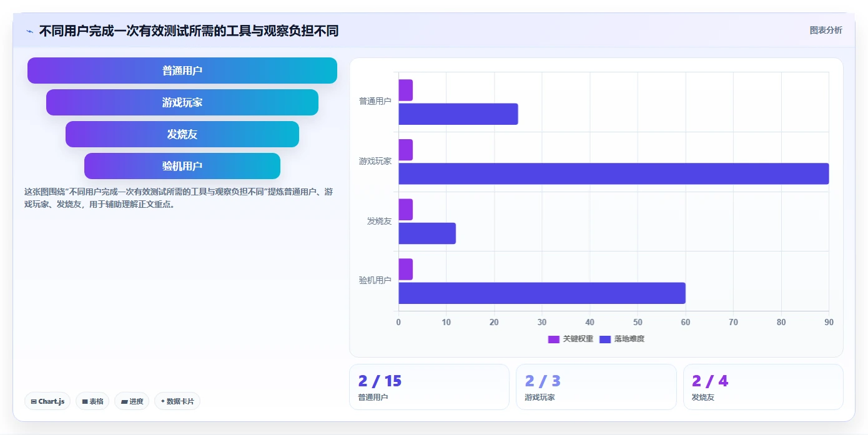This screenshot has height=435, width=868.
Task: Click the 落地难度 bar for 普通用户
Action: [458, 114]
